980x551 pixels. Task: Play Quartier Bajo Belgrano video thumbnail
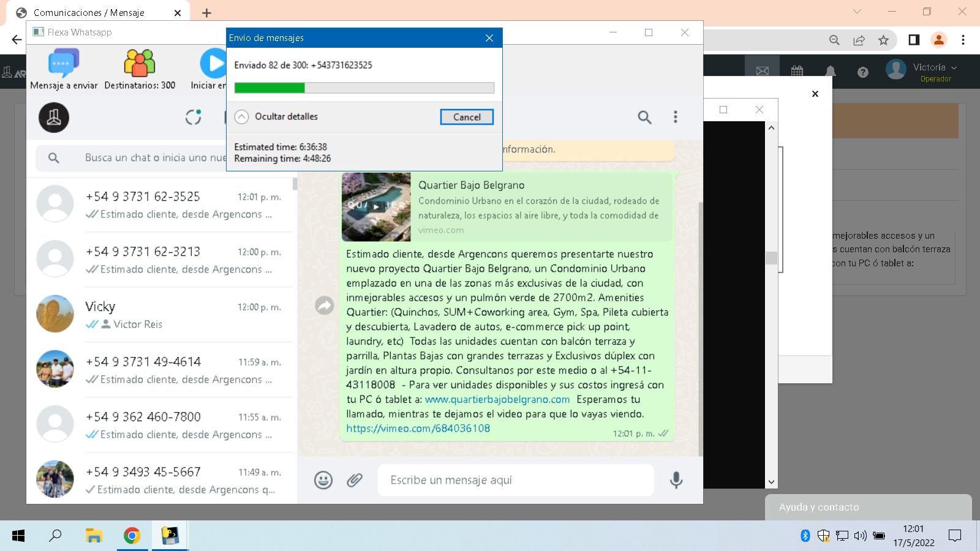pyautogui.click(x=376, y=207)
